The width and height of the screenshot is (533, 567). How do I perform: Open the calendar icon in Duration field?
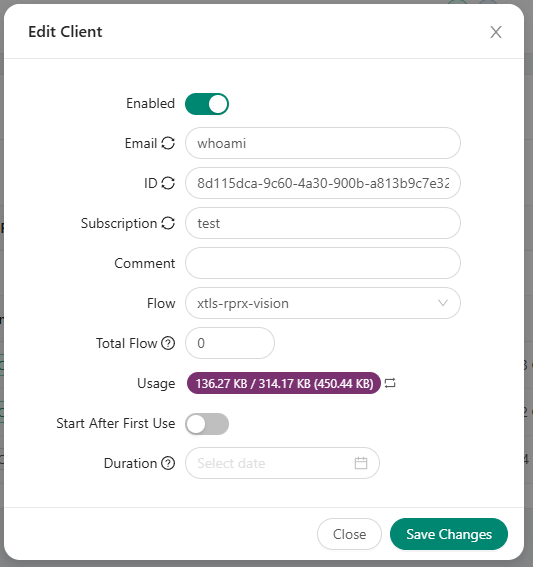(x=361, y=463)
